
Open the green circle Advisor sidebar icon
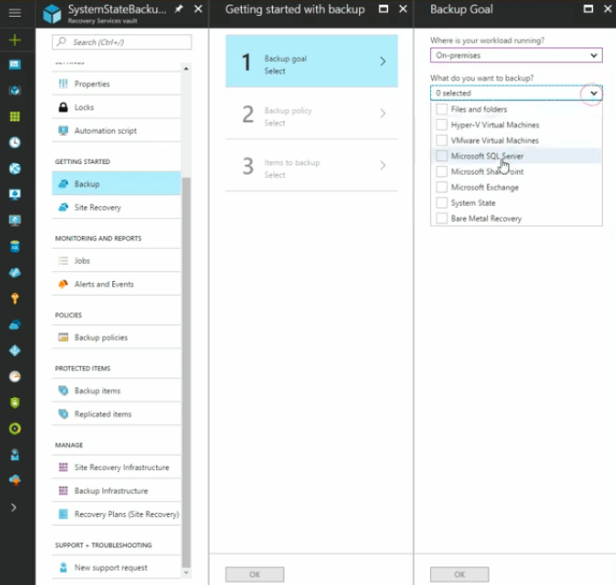coord(15,429)
